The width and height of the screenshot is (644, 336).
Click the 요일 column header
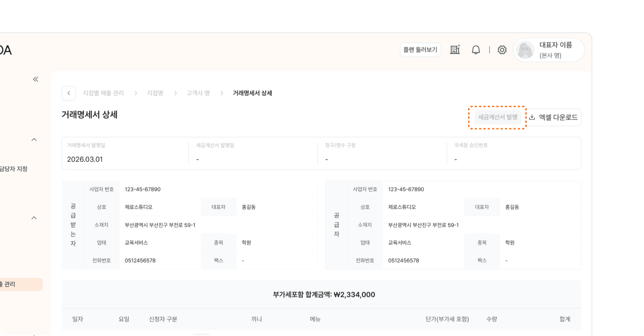[124, 319]
